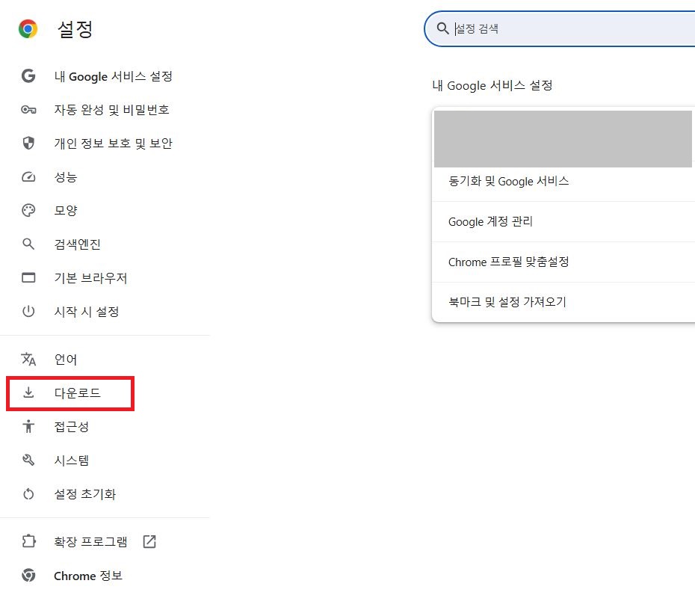The width and height of the screenshot is (695, 616).
Task: Open Chrome 프로필 맞춤설정 row
Action: tap(563, 262)
